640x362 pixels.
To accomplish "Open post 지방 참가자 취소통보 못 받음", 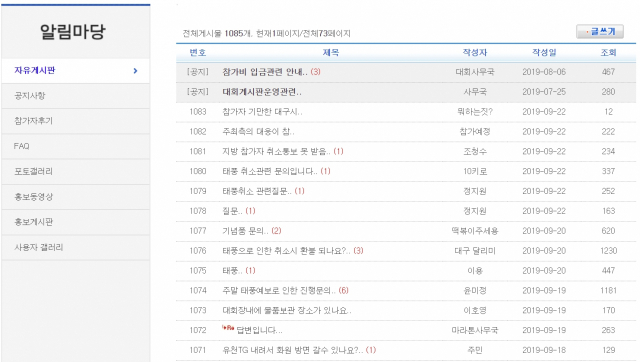I will [x=276, y=151].
